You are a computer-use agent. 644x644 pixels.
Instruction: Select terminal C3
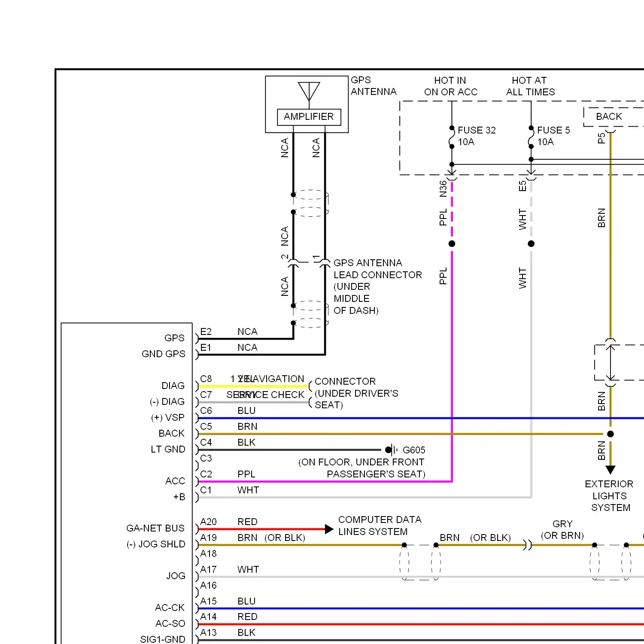pos(206,458)
